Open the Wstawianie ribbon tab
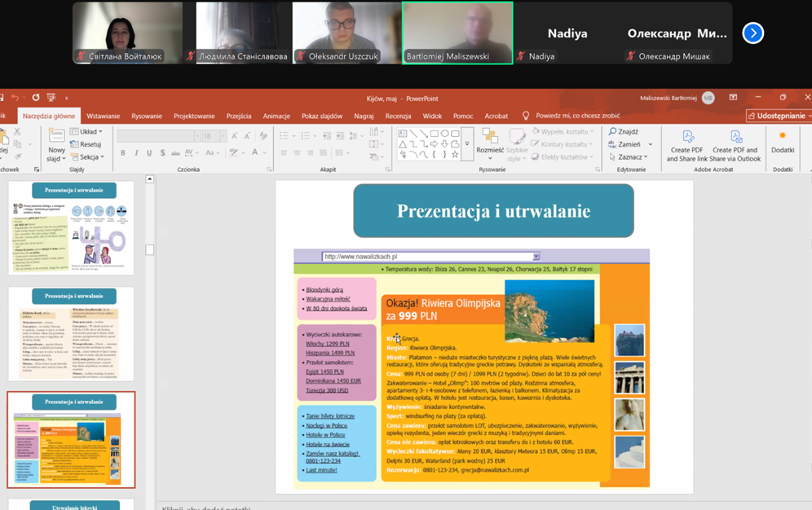 [x=103, y=116]
